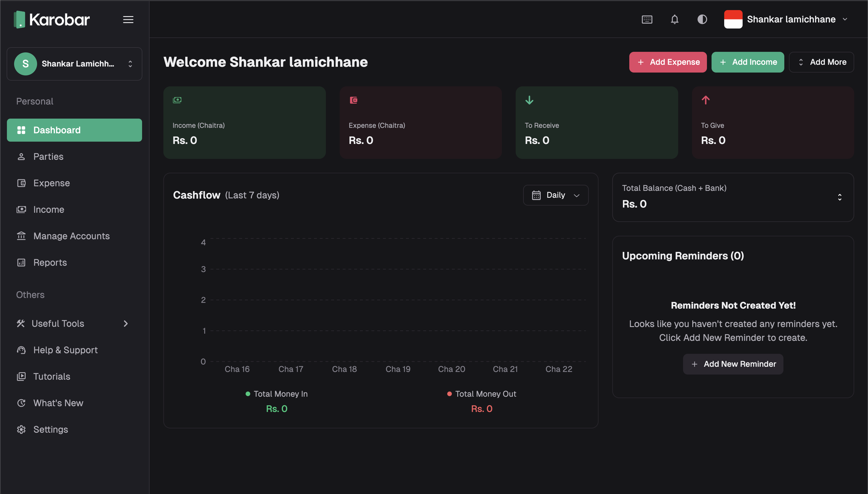Toggle Total Money In legend
This screenshot has width=868, height=494.
[x=277, y=394]
